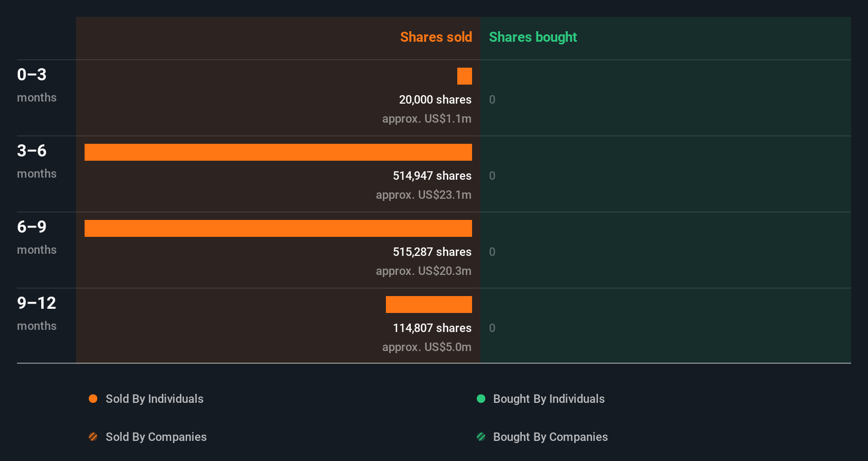
Task: Select the 6–9 months orange bar
Action: [278, 228]
